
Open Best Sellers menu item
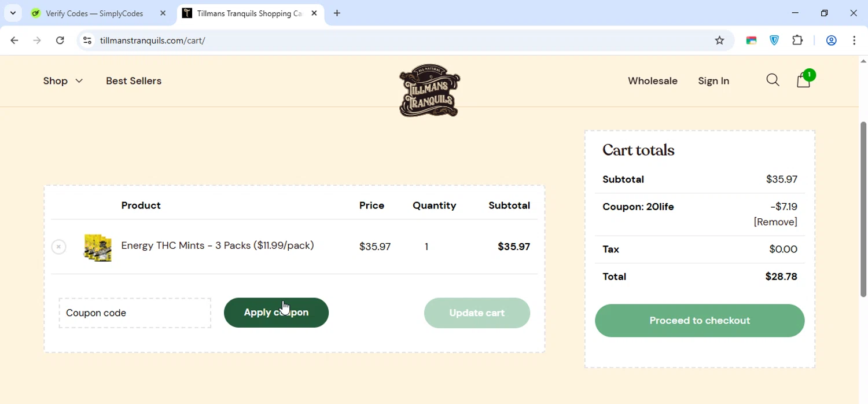tap(134, 81)
